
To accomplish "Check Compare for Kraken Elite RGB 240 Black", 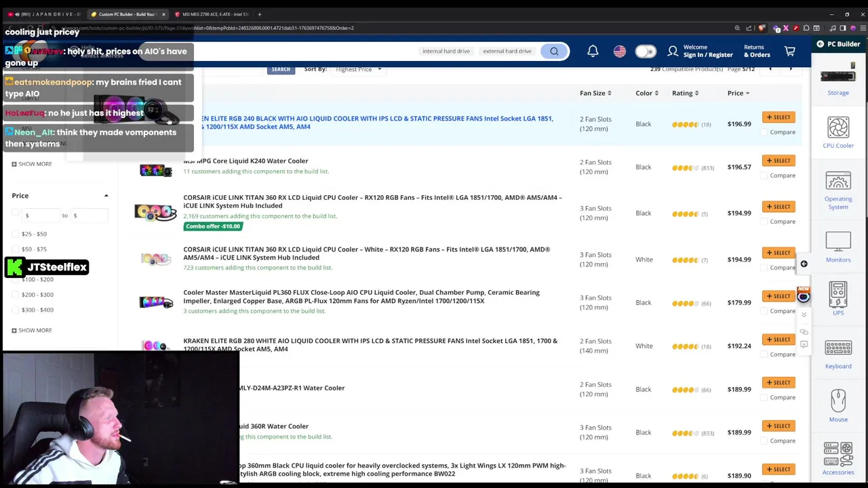I will pyautogui.click(x=764, y=132).
